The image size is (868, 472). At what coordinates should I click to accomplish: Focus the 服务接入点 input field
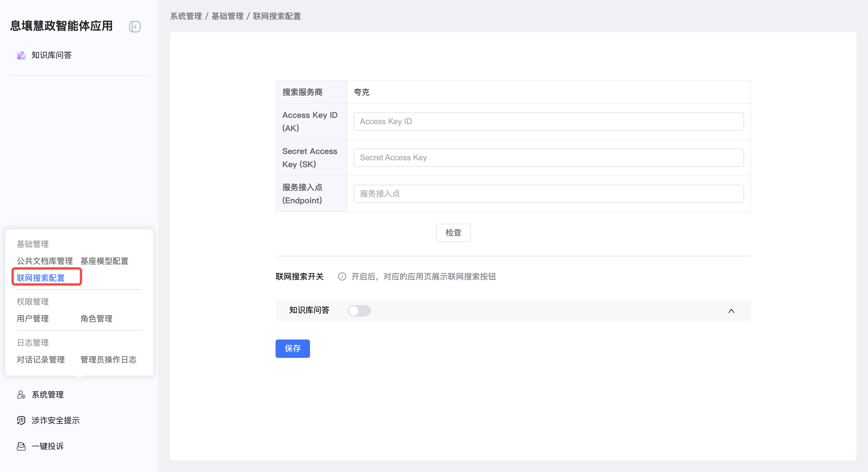click(549, 194)
